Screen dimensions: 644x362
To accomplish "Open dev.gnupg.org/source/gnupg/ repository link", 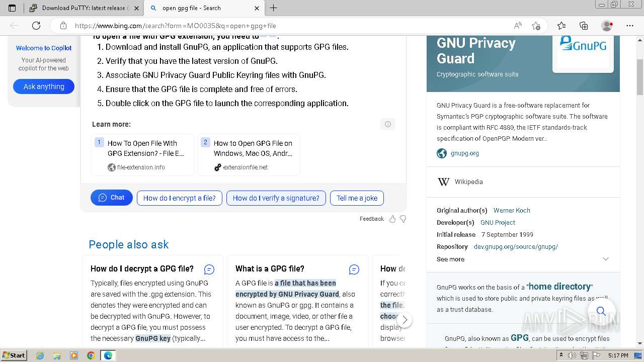I will tap(516, 247).
